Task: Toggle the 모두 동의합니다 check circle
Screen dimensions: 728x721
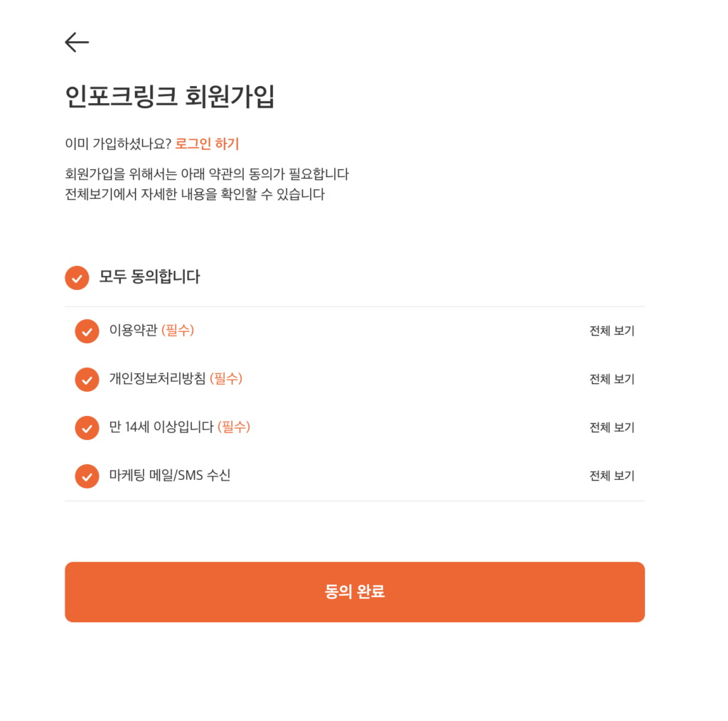Action: click(x=77, y=278)
